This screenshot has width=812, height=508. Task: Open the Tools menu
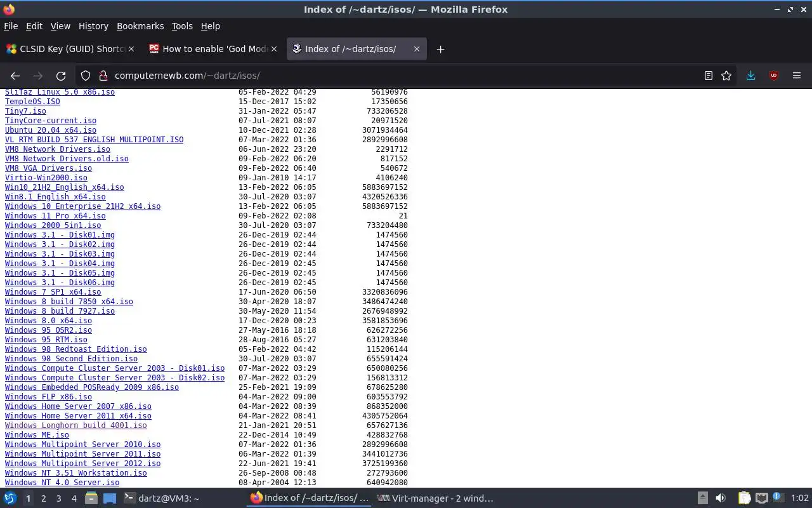point(182,26)
